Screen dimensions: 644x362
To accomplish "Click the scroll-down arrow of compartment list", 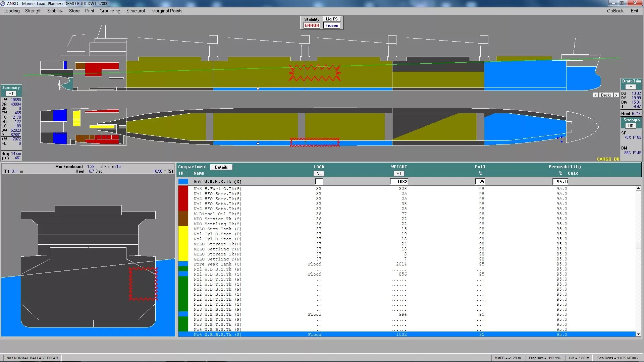I will click(x=638, y=334).
